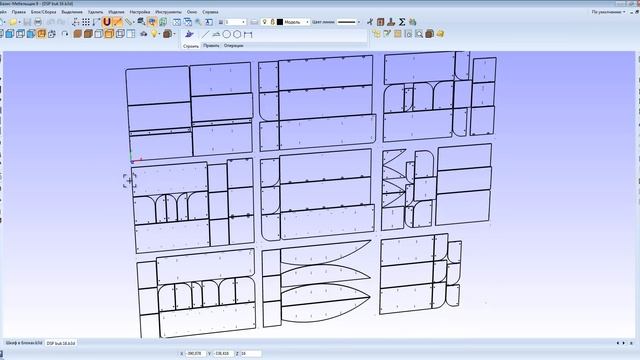Click the search magnifier panel icon
640x360 pixels.
(419, 34)
